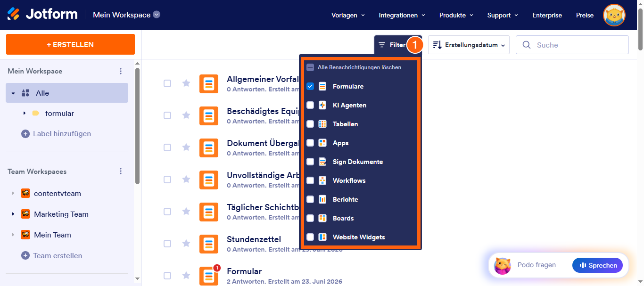Open the Erstellungsdatum sort dropdown
This screenshot has width=644, height=286.
[x=469, y=45]
